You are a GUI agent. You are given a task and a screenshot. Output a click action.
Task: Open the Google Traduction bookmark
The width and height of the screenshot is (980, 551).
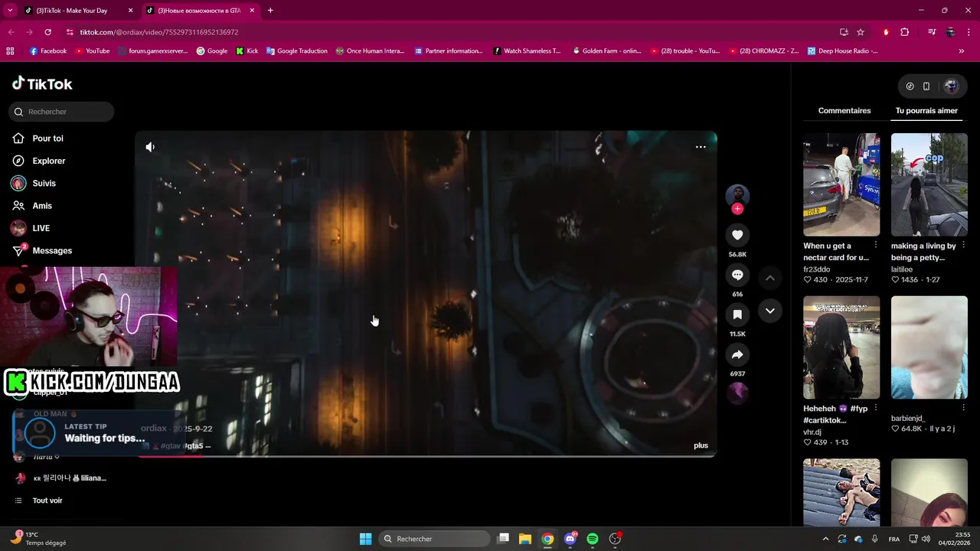[297, 51]
